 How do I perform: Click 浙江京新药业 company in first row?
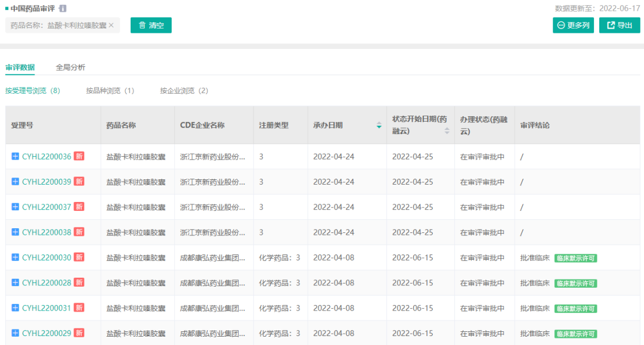tap(212, 157)
